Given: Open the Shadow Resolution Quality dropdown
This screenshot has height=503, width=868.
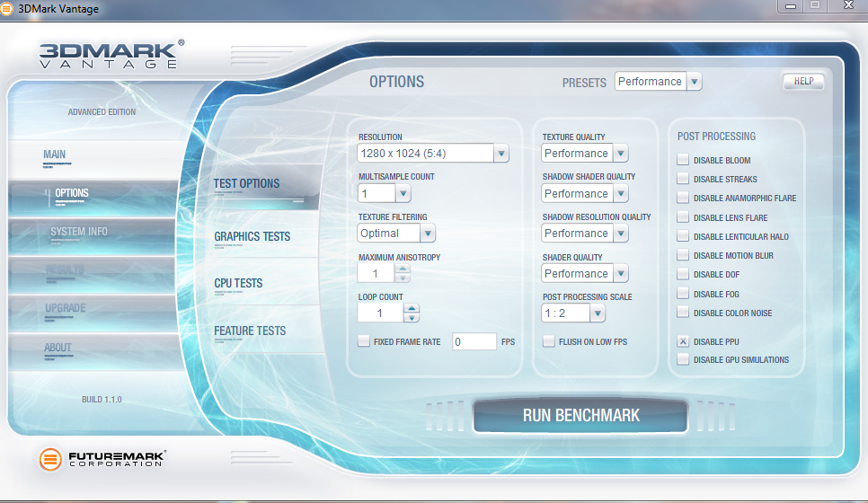Looking at the screenshot, I should coord(584,234).
